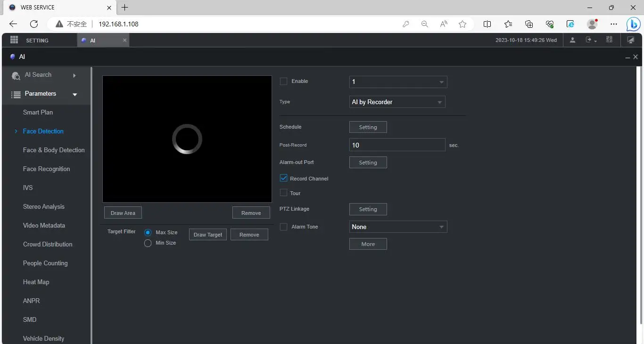Open the SETTING grid menu icon
The height and width of the screenshot is (344, 644).
click(14, 40)
